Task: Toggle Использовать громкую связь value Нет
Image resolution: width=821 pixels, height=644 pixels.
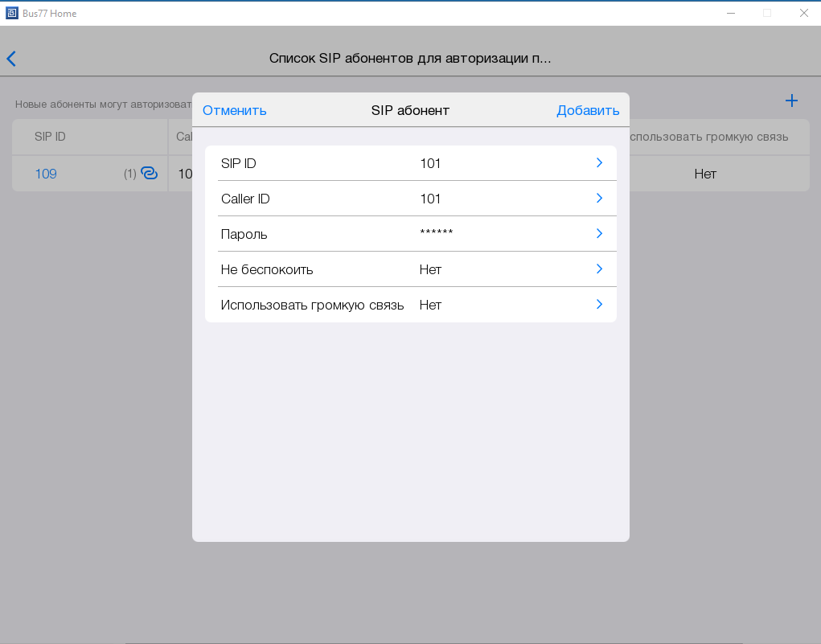Action: point(430,305)
